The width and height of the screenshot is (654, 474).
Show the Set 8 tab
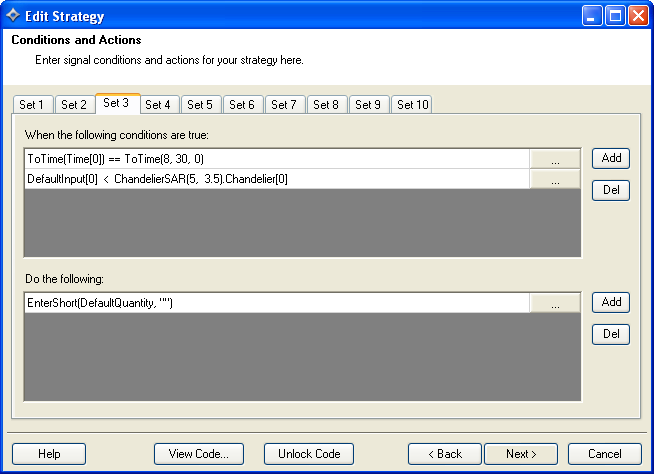pyautogui.click(x=327, y=104)
